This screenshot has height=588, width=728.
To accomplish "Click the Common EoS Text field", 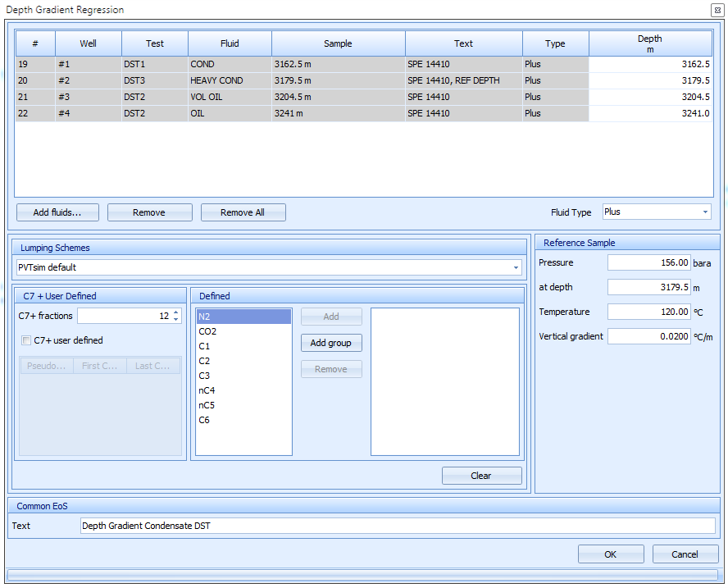I will [x=398, y=526].
